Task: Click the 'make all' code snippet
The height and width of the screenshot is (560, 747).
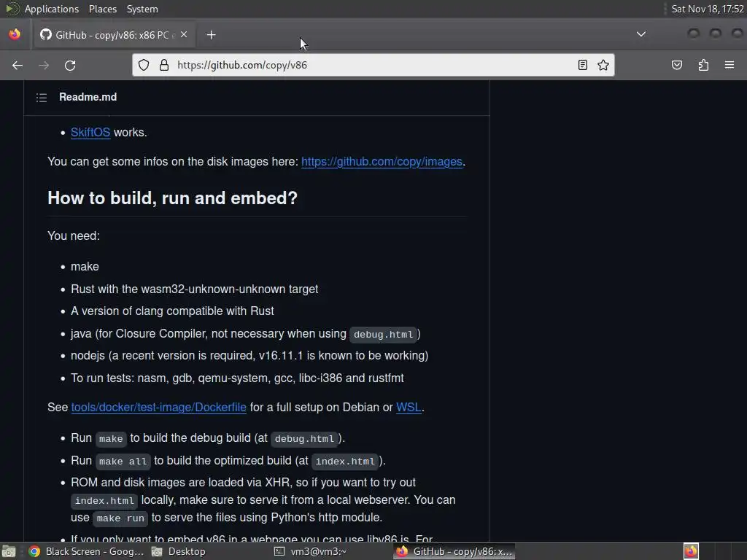Action: (123, 461)
